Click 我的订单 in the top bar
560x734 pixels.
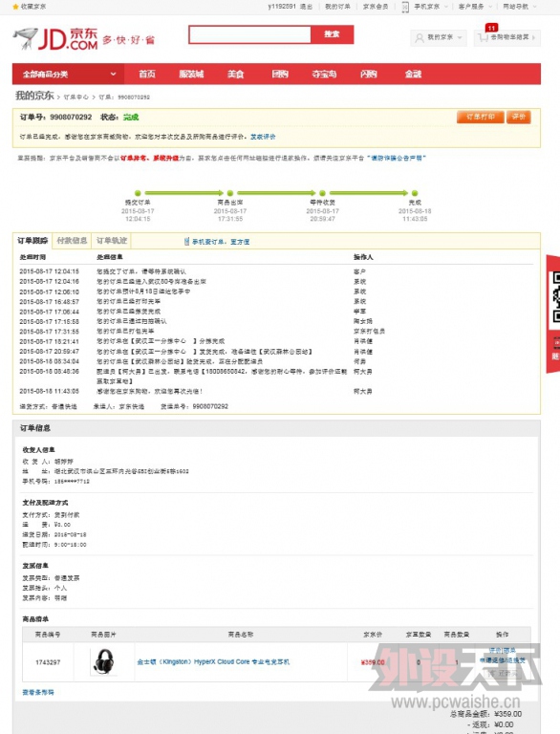[337, 7]
